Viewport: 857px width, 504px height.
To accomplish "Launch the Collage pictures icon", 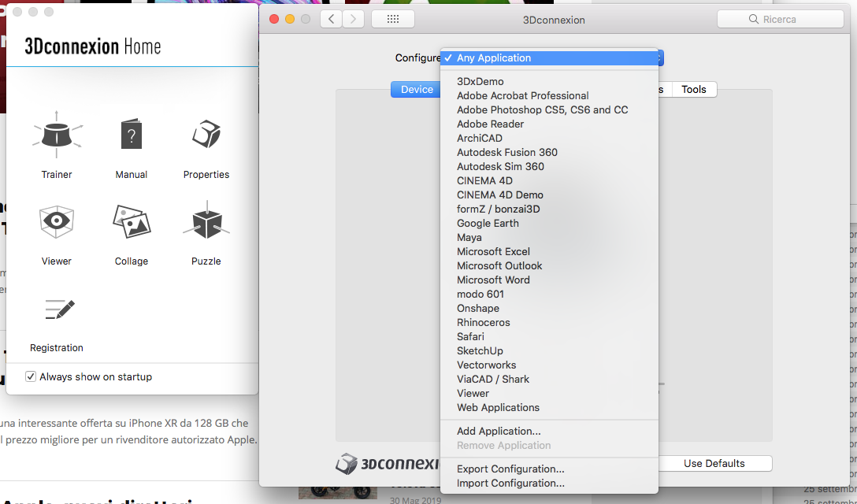I will click(x=132, y=221).
